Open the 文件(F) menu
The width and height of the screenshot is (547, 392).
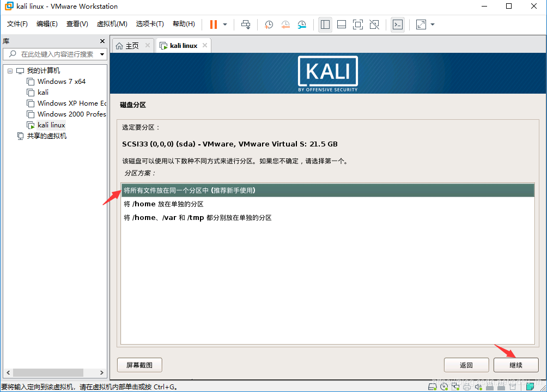pos(17,24)
